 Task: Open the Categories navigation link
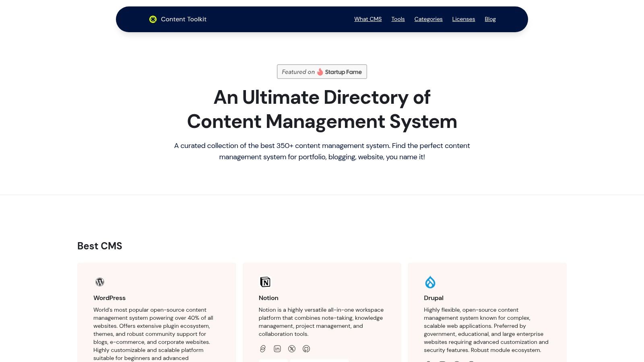tap(428, 19)
